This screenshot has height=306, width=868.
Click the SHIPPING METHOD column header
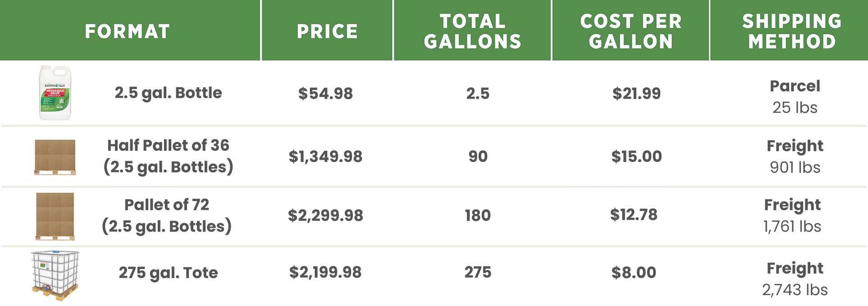tap(792, 31)
